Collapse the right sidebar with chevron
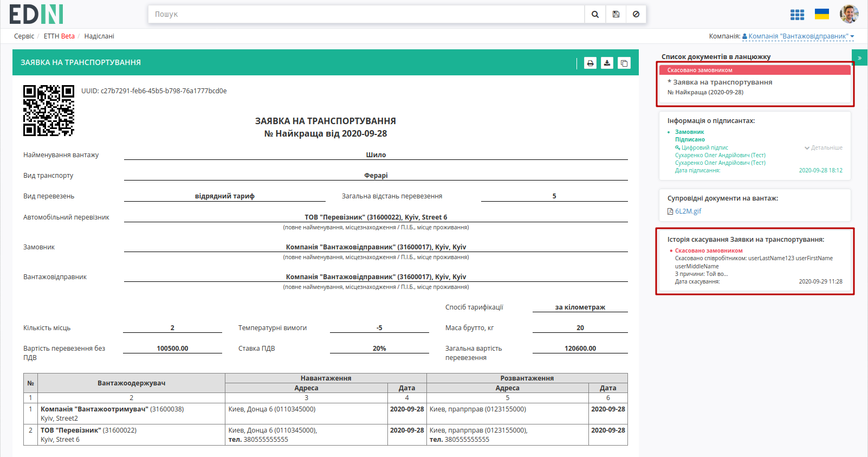 tap(859, 58)
